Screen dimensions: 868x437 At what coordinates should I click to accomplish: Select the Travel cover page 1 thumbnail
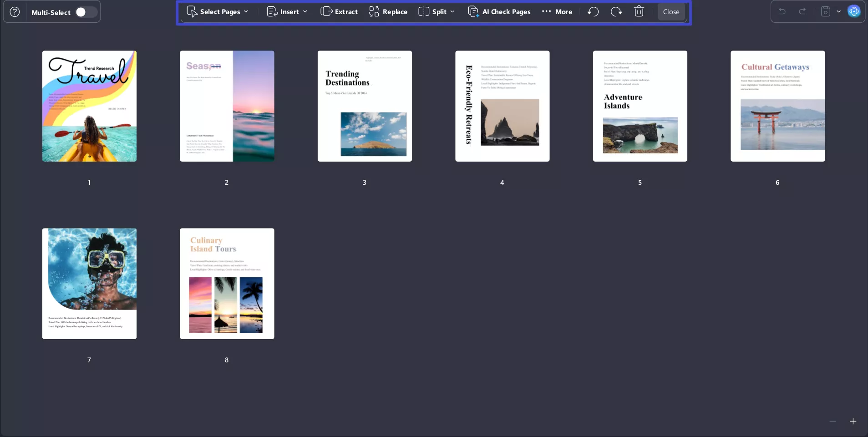pos(89,106)
